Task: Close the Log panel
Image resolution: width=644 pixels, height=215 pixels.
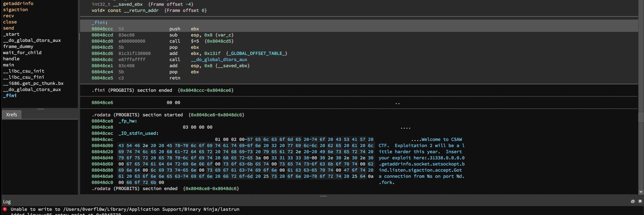Action: tap(639, 201)
